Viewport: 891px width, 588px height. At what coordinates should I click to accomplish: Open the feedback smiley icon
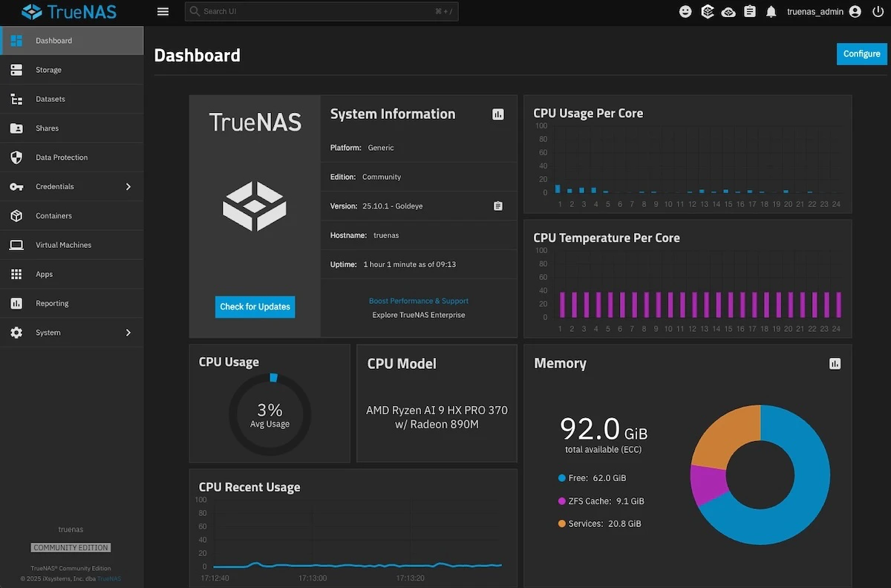point(685,11)
